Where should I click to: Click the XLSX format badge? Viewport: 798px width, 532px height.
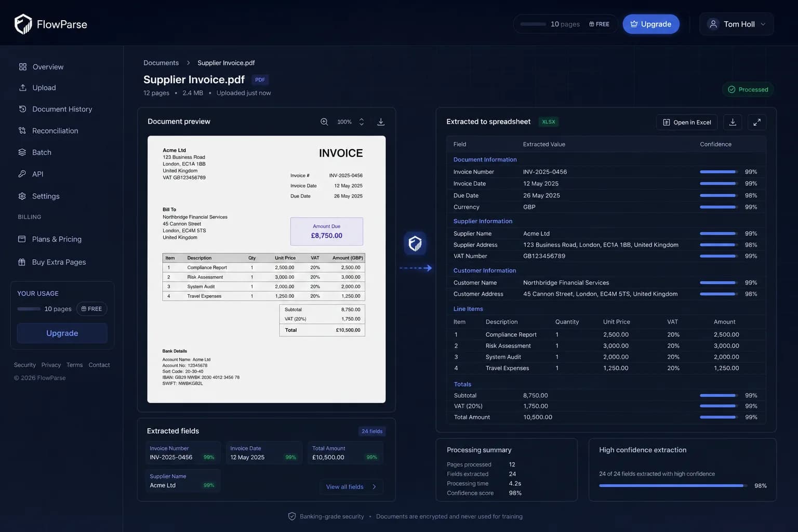coord(549,122)
